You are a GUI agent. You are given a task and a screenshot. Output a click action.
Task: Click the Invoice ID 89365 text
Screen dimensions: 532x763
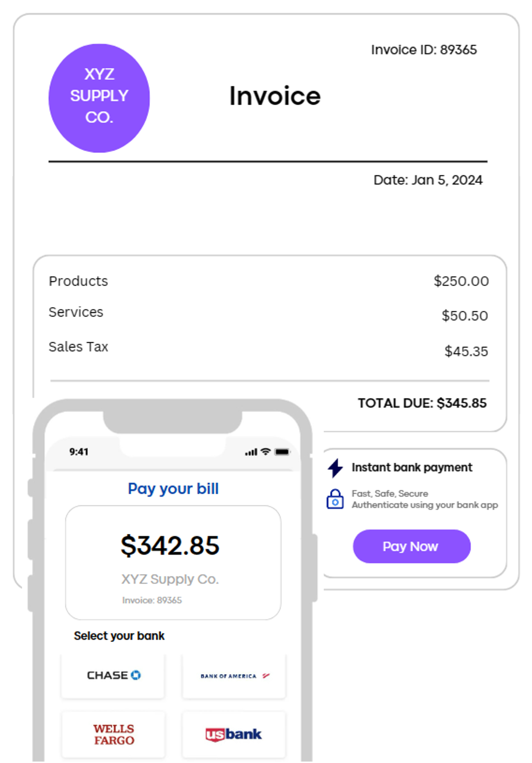click(x=424, y=50)
